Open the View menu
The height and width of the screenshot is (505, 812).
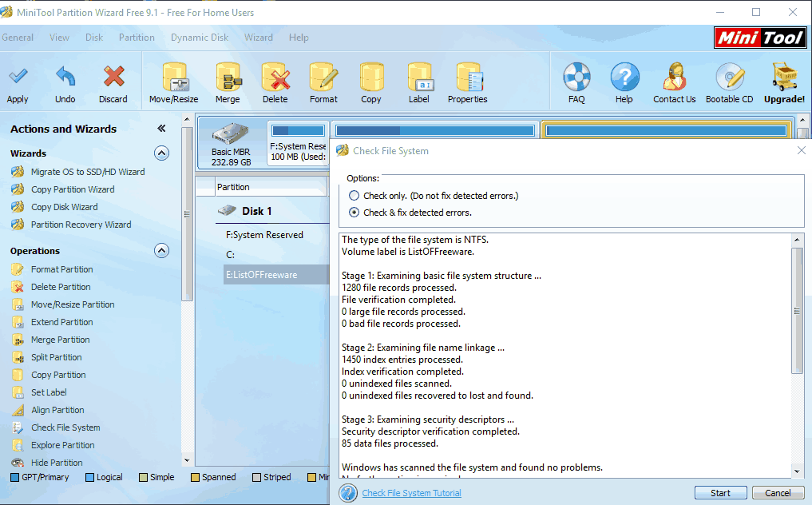60,38
